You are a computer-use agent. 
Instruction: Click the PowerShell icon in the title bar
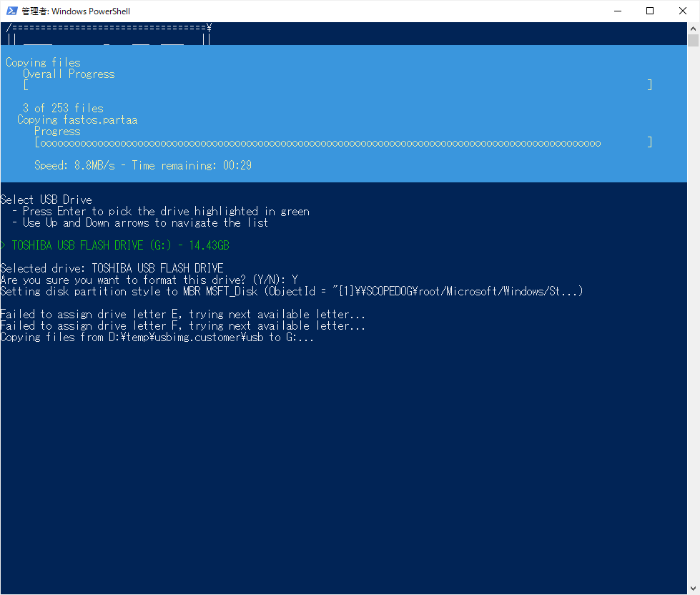pyautogui.click(x=10, y=11)
